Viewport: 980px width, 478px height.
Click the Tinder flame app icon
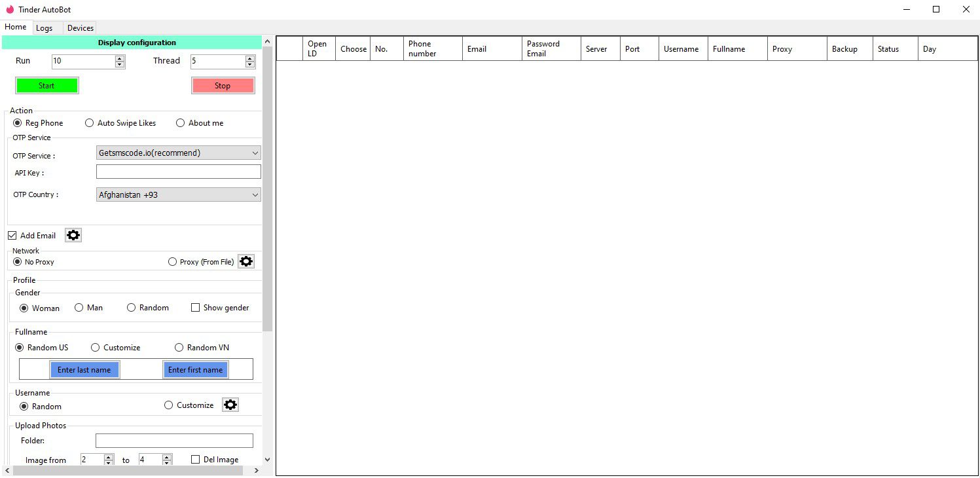[x=10, y=9]
